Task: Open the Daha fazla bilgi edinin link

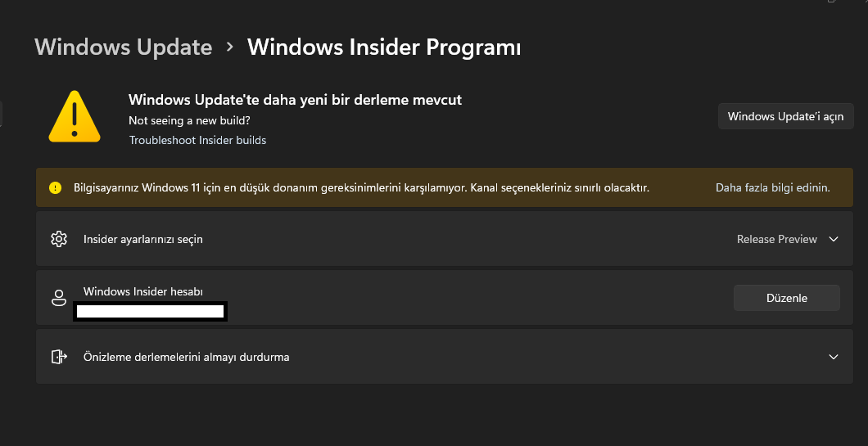Action: tap(772, 187)
